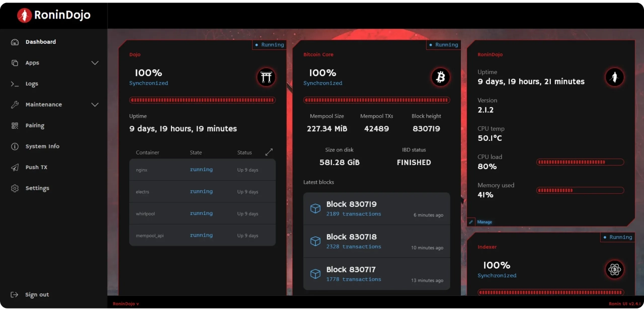Screen dimensions: 644x311
Task: Click the Dashboard gauge icon
Action: point(15,42)
